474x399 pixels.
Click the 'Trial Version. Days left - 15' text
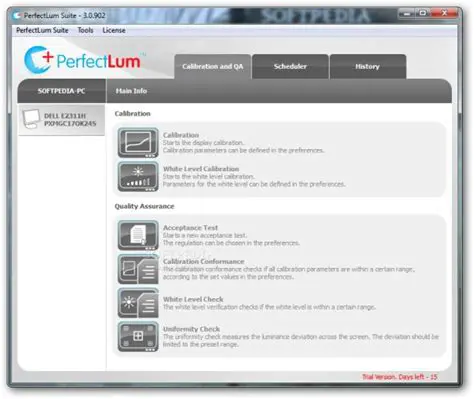[x=400, y=377]
